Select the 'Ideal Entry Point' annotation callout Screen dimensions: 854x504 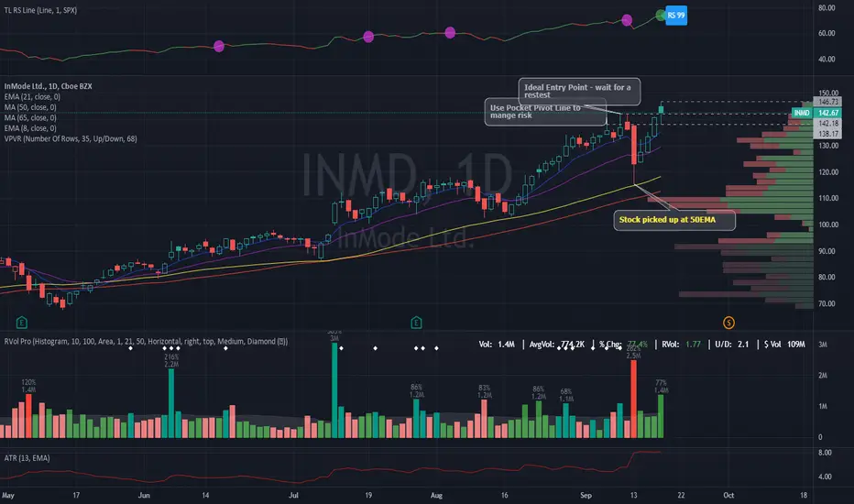(579, 91)
